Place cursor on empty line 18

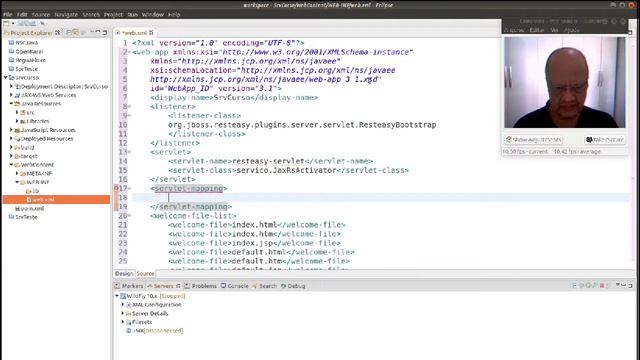381,198
